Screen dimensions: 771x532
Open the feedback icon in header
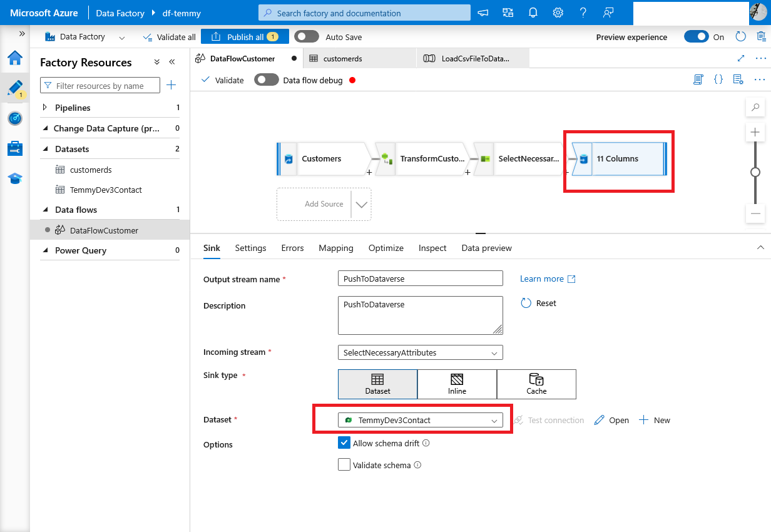point(608,13)
